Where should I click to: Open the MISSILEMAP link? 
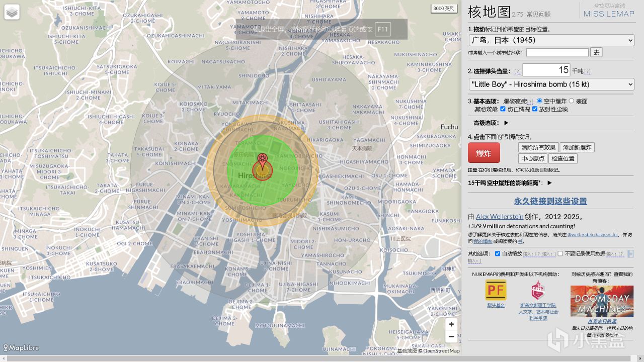(609, 14)
